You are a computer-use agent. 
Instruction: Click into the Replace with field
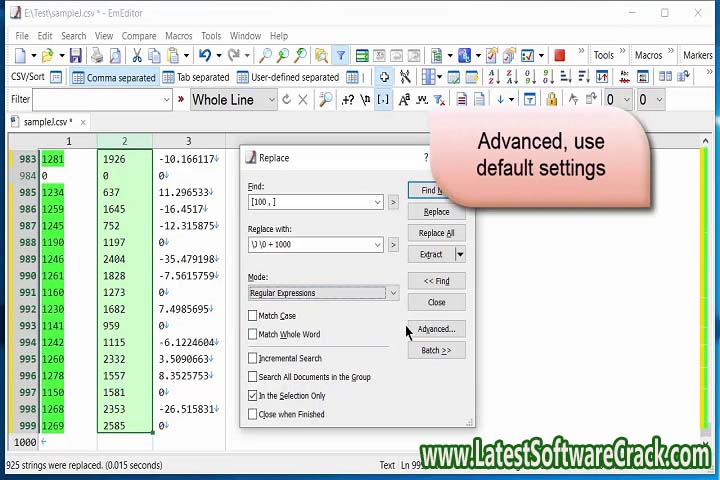tap(310, 244)
